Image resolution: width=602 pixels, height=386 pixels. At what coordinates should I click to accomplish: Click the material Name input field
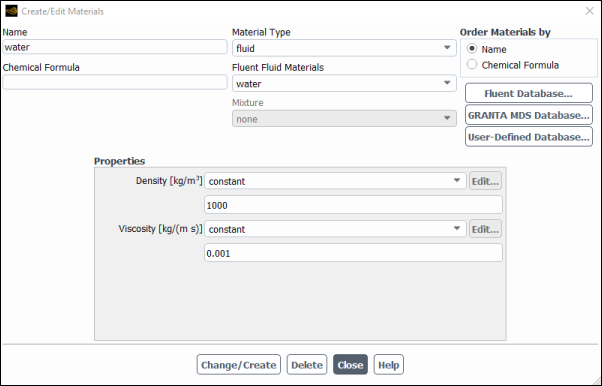pyautogui.click(x=115, y=47)
